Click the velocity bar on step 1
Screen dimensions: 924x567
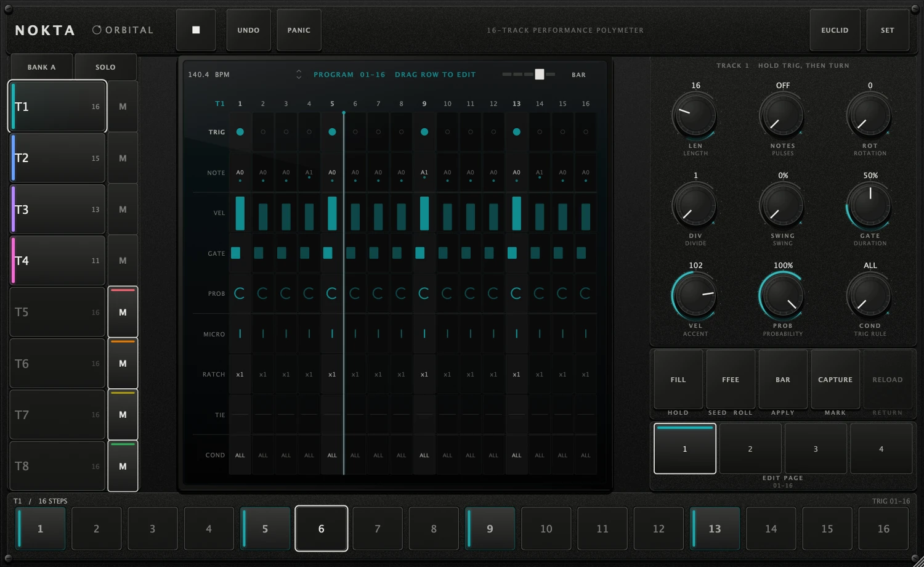pos(240,213)
